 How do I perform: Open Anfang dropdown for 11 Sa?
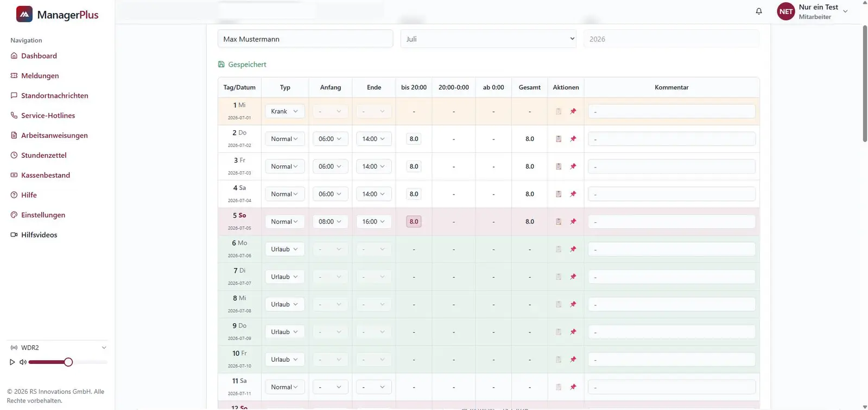pos(330,387)
